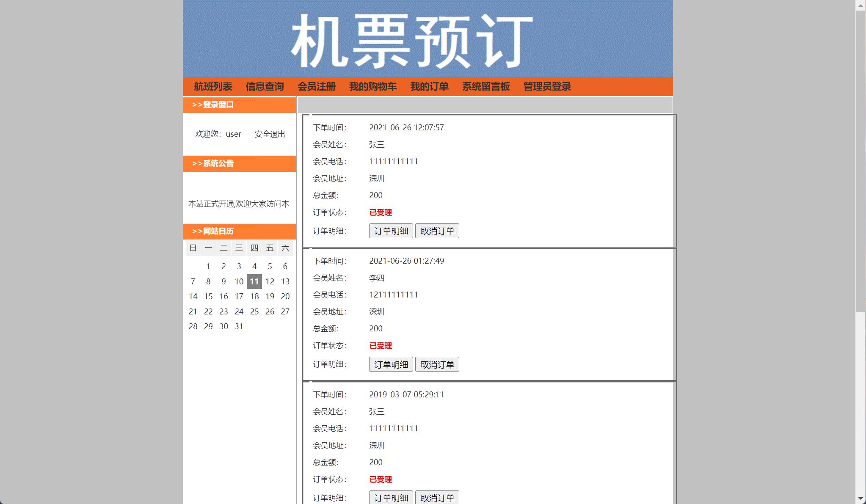The width and height of the screenshot is (866, 504).
Task: Click date 26 on the website calendar
Action: click(x=270, y=311)
